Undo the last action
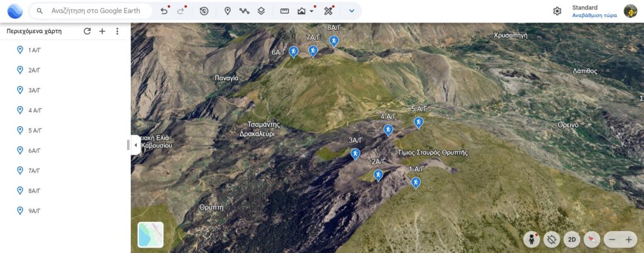This screenshot has width=644, height=253. [164, 11]
